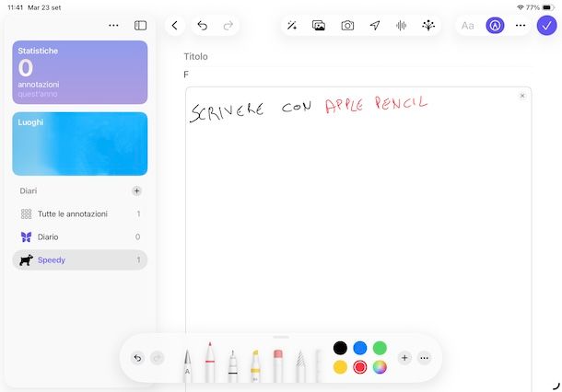Open the Statistiche card
The width and height of the screenshot is (562, 392).
pyautogui.click(x=80, y=72)
